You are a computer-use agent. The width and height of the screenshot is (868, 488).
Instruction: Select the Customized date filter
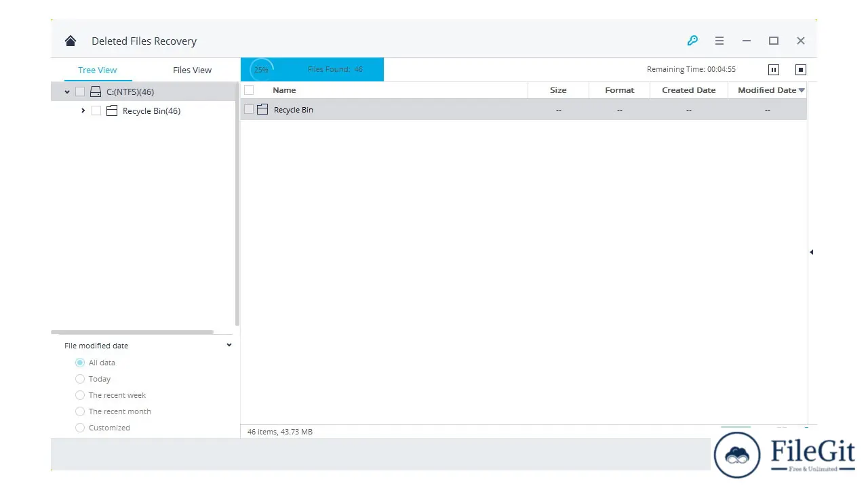(x=80, y=428)
